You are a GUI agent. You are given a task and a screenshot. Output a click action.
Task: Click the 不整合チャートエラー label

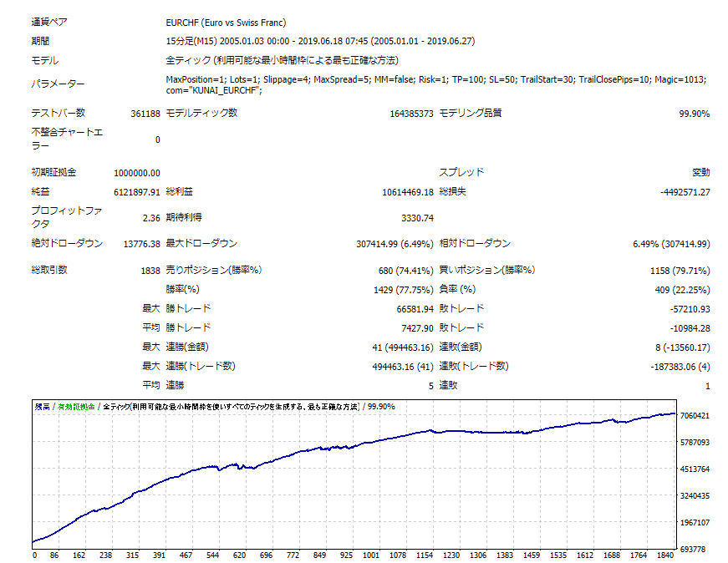point(67,139)
